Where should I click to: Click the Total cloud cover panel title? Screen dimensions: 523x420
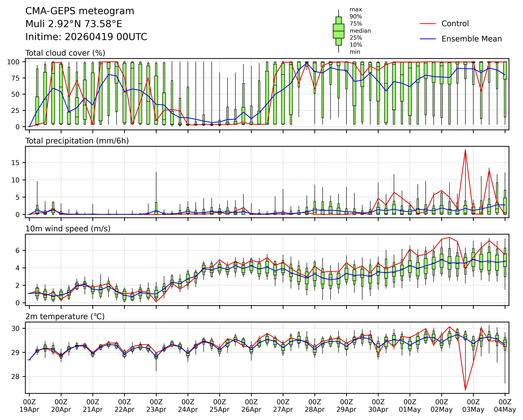click(65, 53)
